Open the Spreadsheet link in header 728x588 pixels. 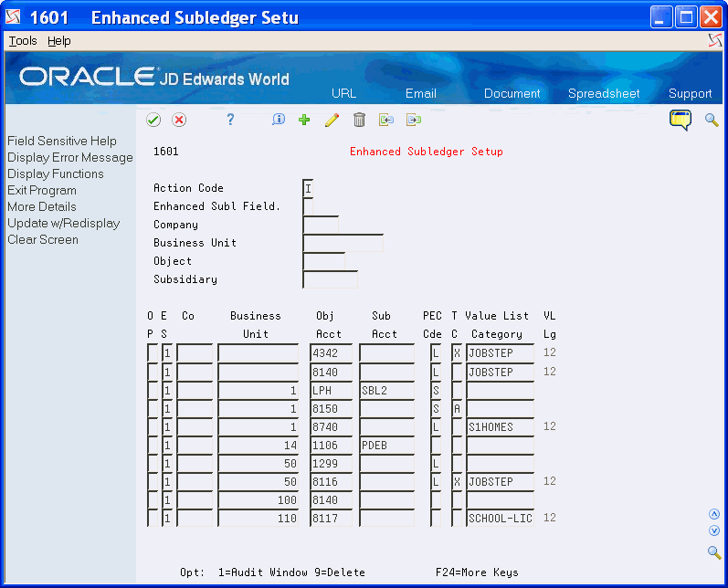click(604, 93)
